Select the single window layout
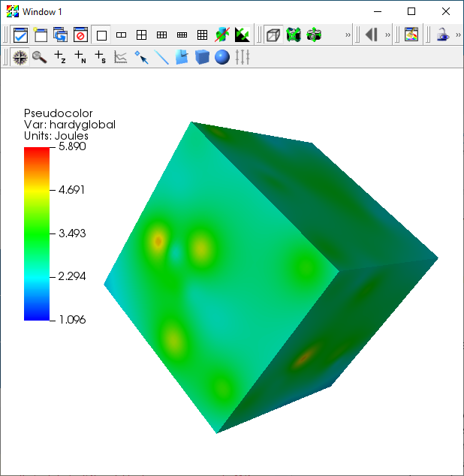This screenshot has width=464, height=476. [101, 35]
